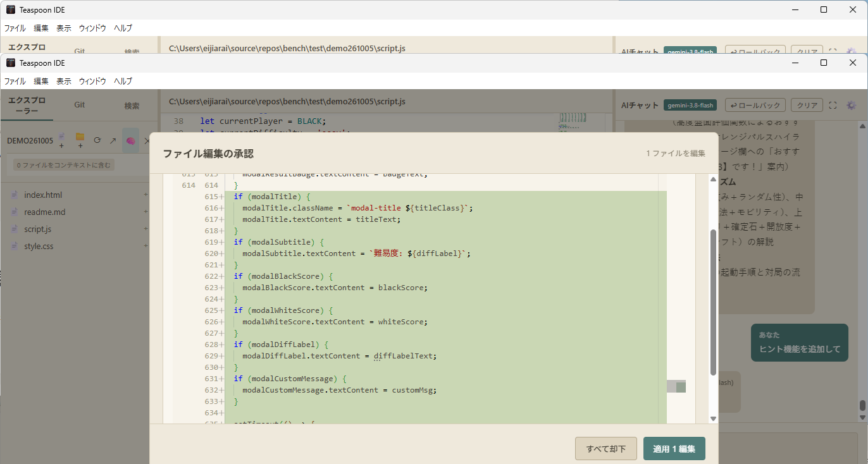The width and height of the screenshot is (868, 464).
Task: Open 表示 menu in back window
Action: [x=64, y=28]
